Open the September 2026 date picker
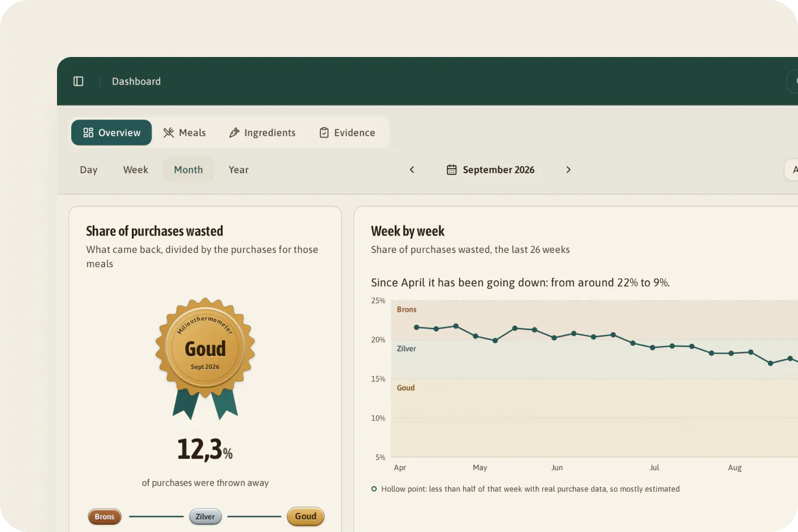Viewport: 798px width, 532px height. point(490,170)
